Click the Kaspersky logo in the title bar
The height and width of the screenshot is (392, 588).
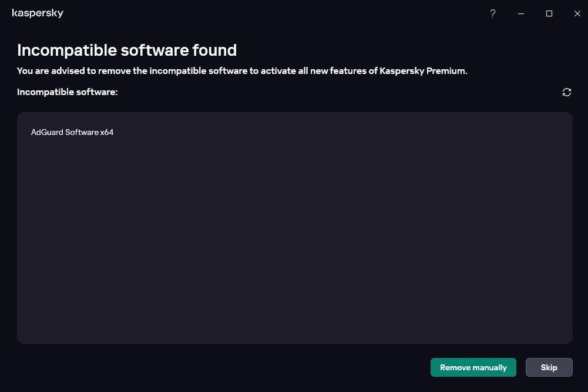[38, 13]
